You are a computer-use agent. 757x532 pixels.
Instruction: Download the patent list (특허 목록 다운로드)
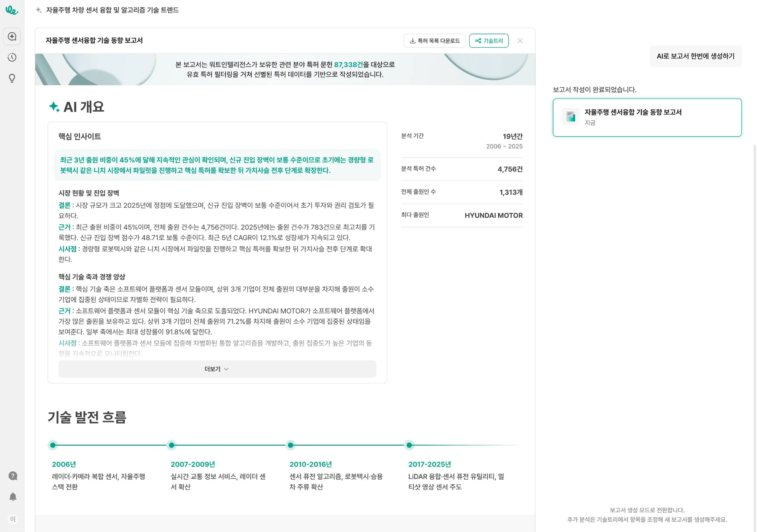coord(434,41)
